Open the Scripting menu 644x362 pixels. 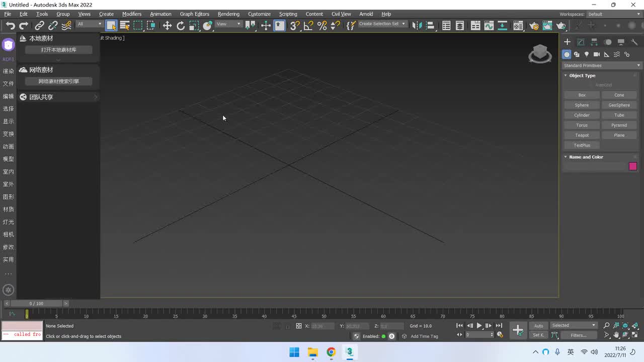[x=288, y=14]
